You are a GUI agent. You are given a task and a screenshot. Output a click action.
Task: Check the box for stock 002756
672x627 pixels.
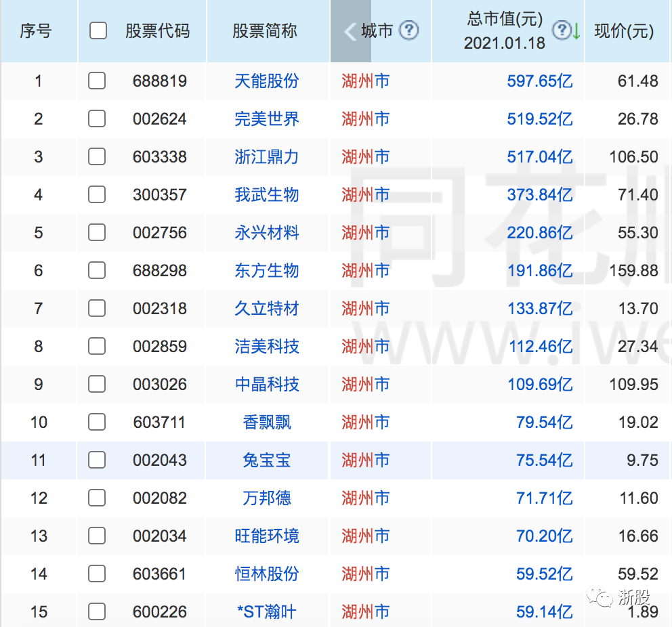point(97,232)
